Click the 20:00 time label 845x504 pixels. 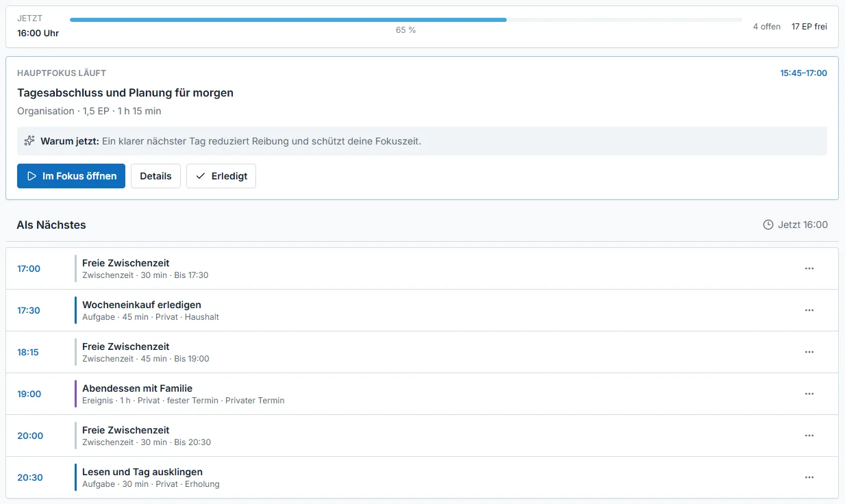[x=30, y=436]
